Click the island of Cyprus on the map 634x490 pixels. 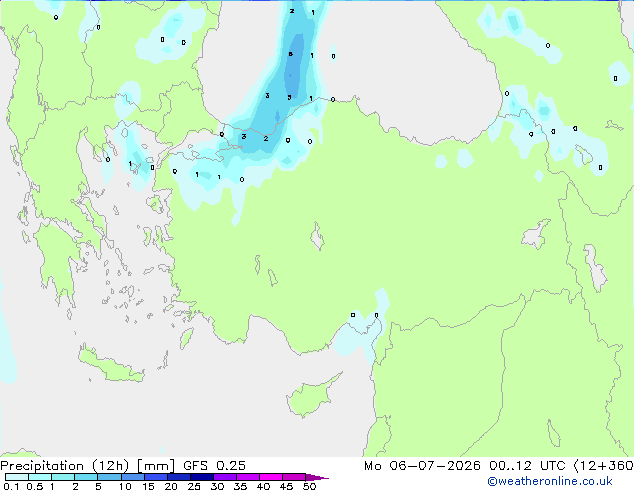(311, 397)
